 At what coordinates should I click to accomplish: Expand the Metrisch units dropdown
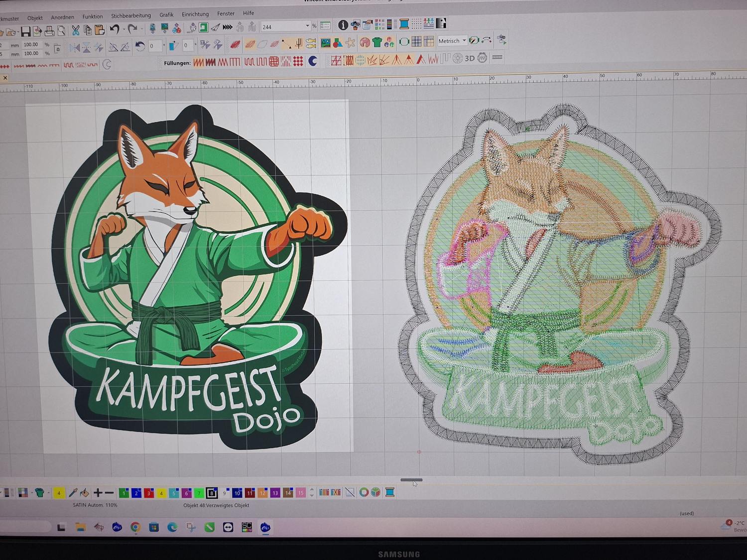coord(464,41)
